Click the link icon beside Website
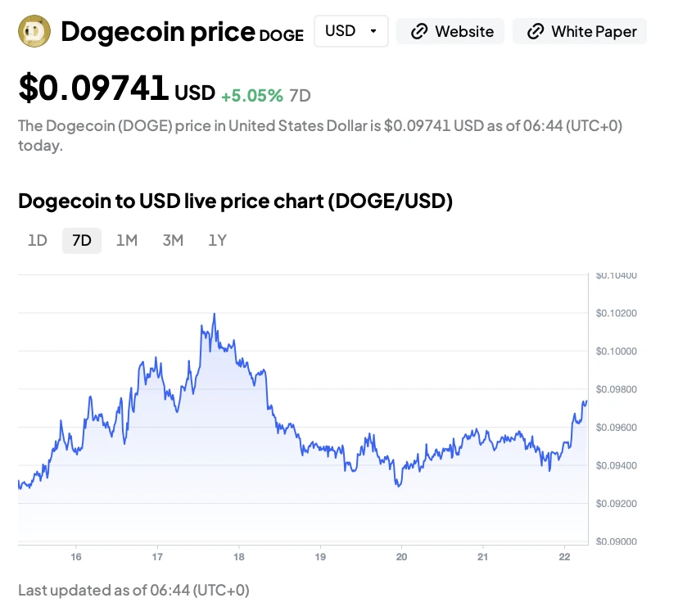 419,32
